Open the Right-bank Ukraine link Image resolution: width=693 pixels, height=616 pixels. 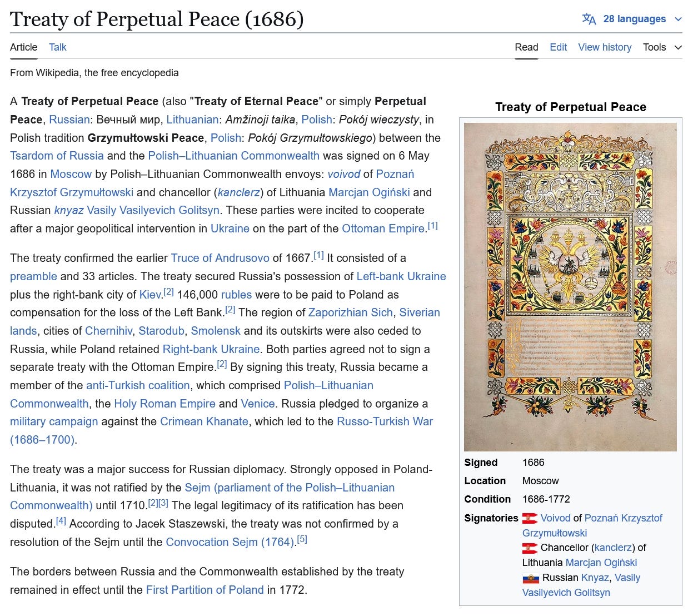point(211,349)
